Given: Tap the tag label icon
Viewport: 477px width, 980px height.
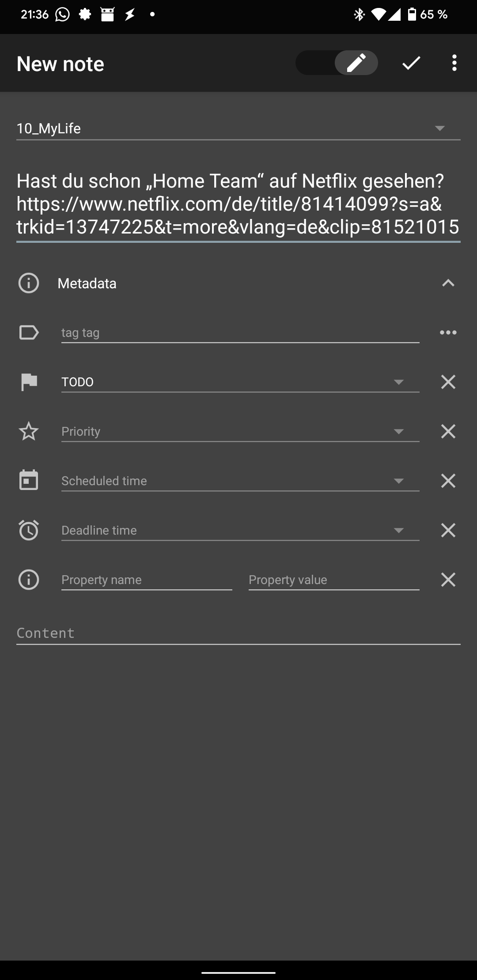Looking at the screenshot, I should tap(29, 332).
